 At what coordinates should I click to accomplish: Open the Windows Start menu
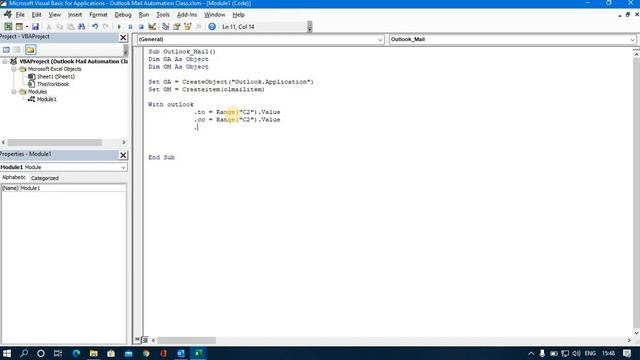(x=7, y=353)
